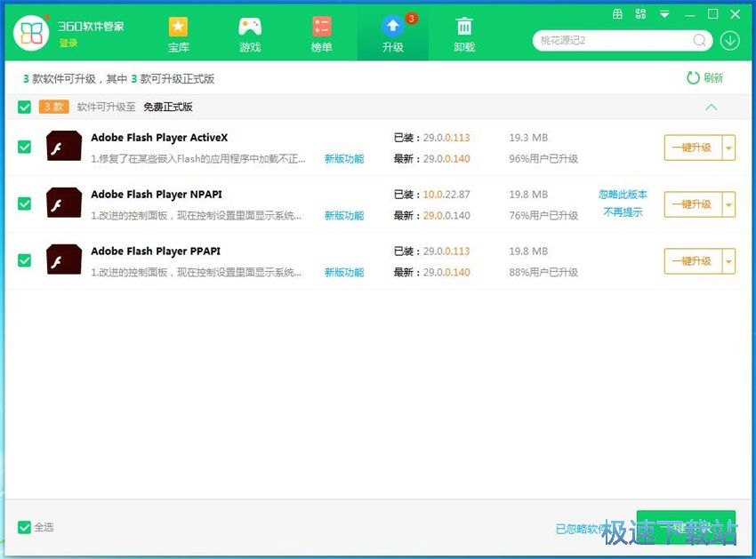The height and width of the screenshot is (559, 756).
Task: Click 忽略此版本 for NPAPI
Action: pos(623,195)
